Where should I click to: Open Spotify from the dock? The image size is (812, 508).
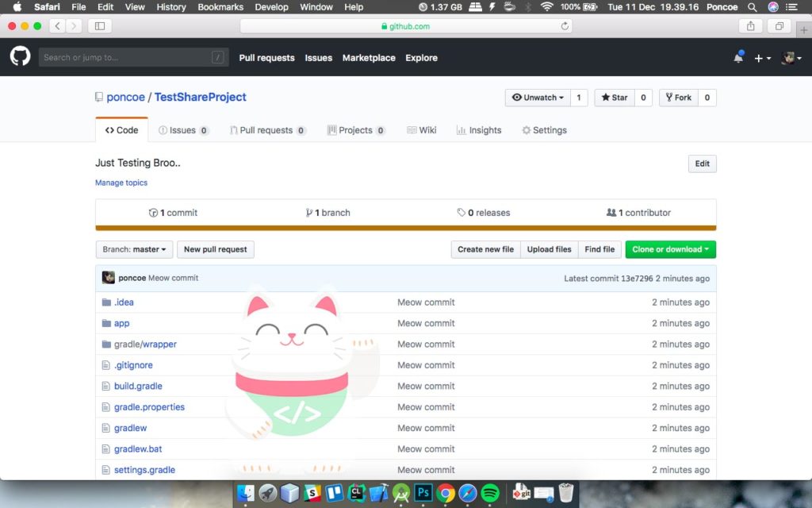coord(490,492)
